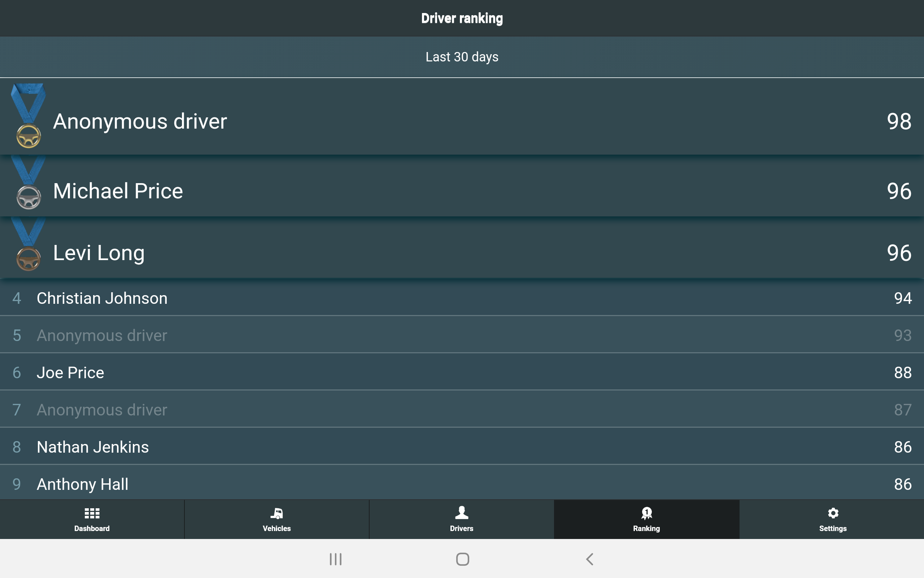Open the Dashboard grid icon
Screen dimensions: 924x578
[x=92, y=513]
